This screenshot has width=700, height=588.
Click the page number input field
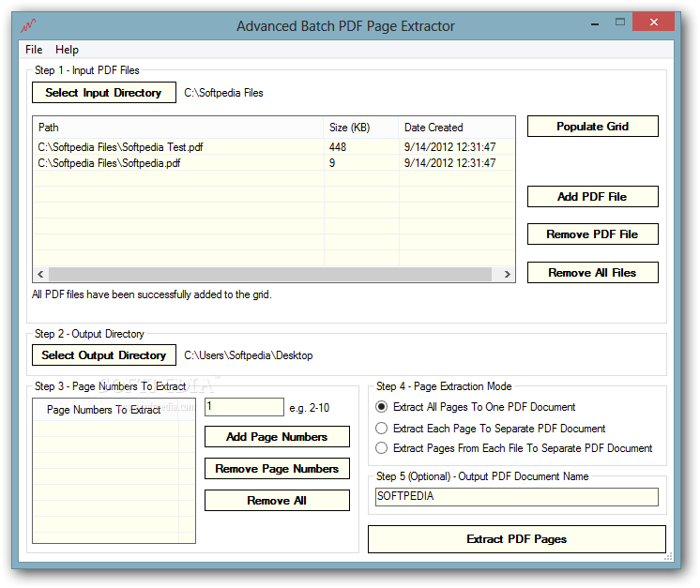(x=244, y=407)
